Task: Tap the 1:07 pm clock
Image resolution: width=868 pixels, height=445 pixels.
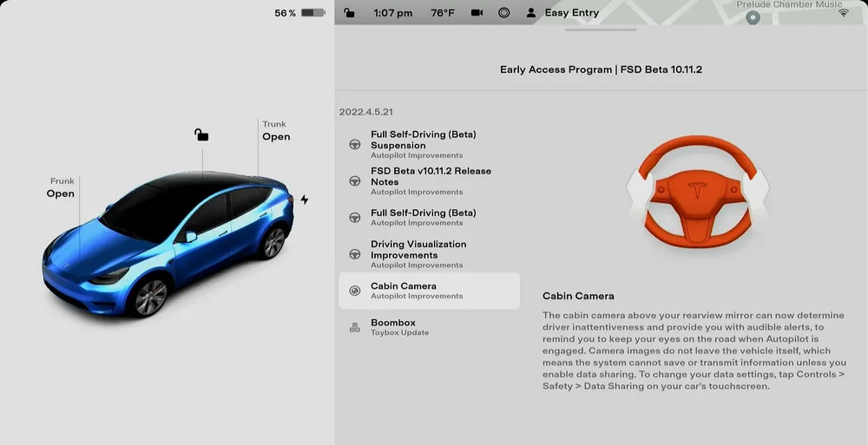Action: (x=393, y=13)
